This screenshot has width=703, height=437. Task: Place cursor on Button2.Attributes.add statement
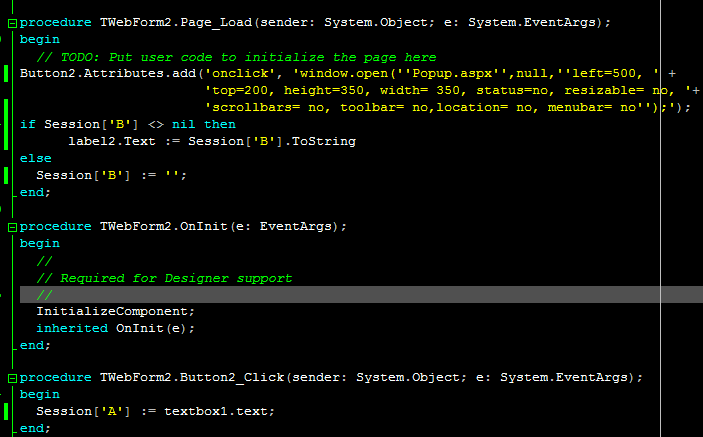click(100, 74)
